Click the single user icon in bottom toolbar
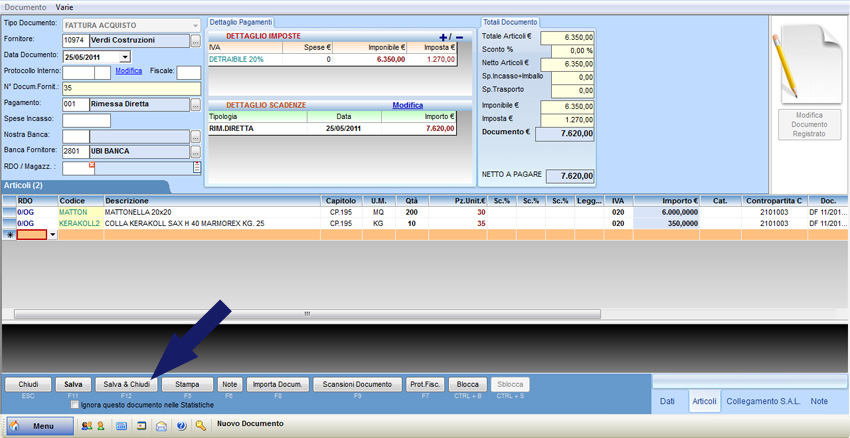 coord(102,425)
